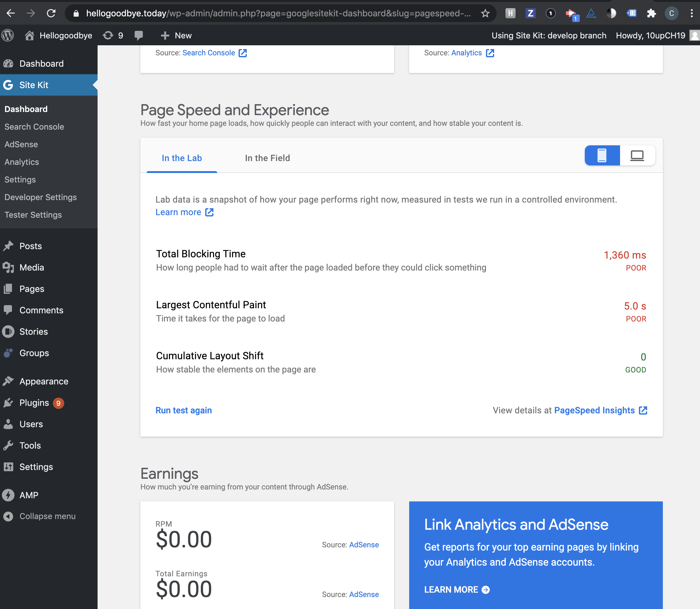Click Run test again link
This screenshot has height=609, width=700.
[x=183, y=411]
